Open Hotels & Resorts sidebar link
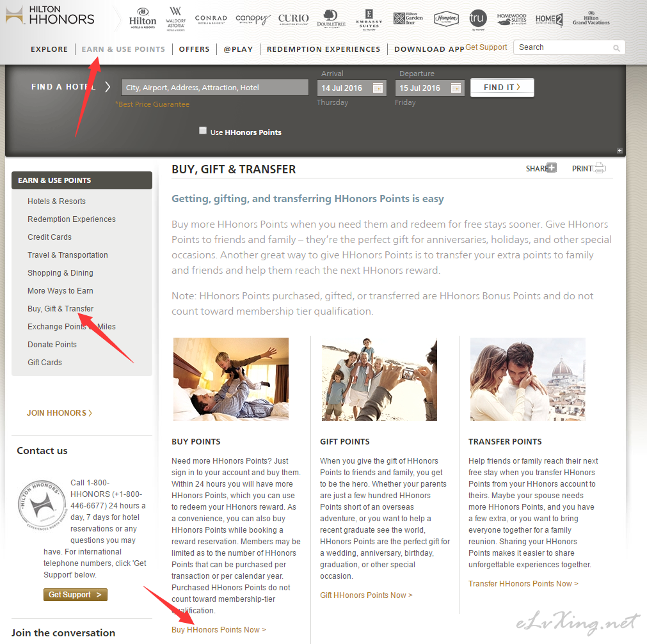This screenshot has height=644, width=647. [56, 201]
